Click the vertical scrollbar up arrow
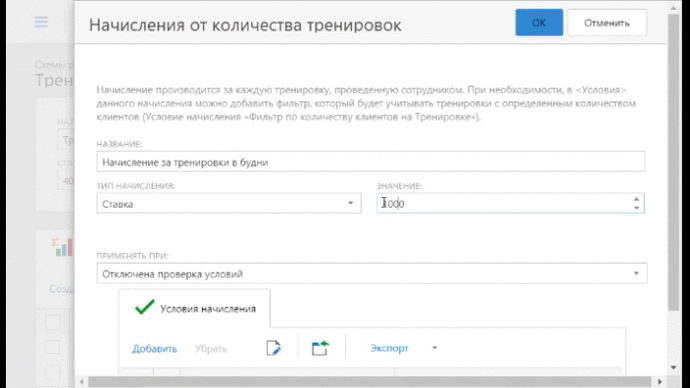 [673, 8]
